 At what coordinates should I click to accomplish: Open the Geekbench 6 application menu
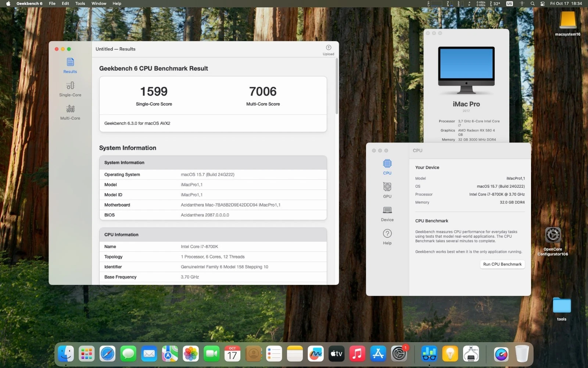(x=29, y=3)
